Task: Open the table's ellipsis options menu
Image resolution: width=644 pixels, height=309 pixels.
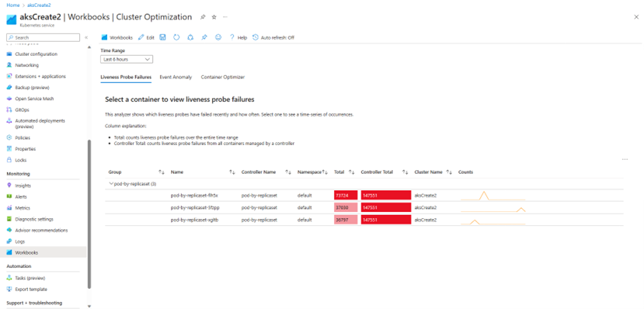Action: click(x=625, y=159)
